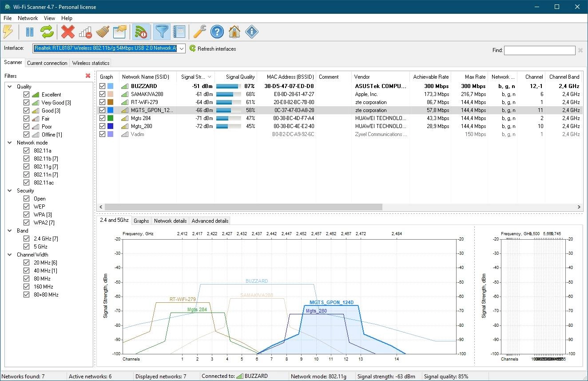Collapse the Security filter group
Image resolution: width=588 pixels, height=381 pixels.
pyautogui.click(x=10, y=191)
